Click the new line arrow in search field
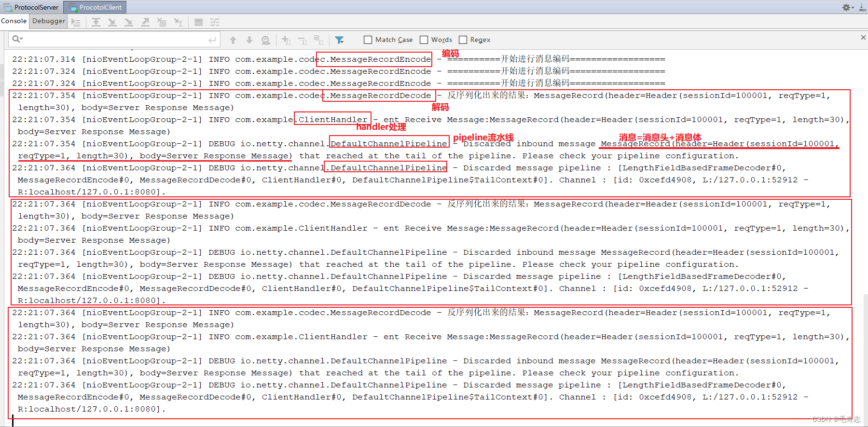 (212, 40)
